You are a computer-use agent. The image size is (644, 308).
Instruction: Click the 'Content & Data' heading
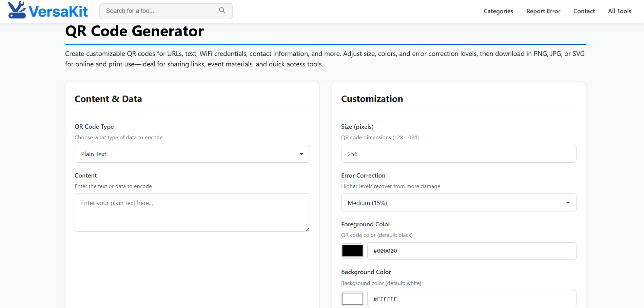[108, 99]
